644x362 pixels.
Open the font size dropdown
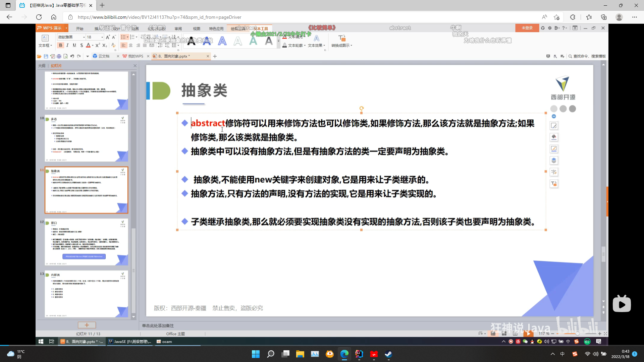pos(102,37)
